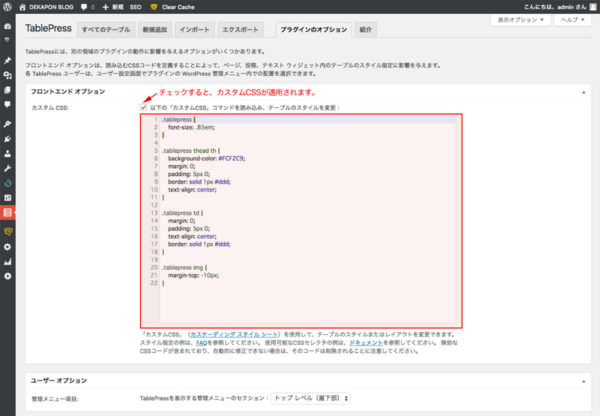Open the Dashboard sidebar icon
Image resolution: width=600 pixels, height=416 pixels.
7,26
